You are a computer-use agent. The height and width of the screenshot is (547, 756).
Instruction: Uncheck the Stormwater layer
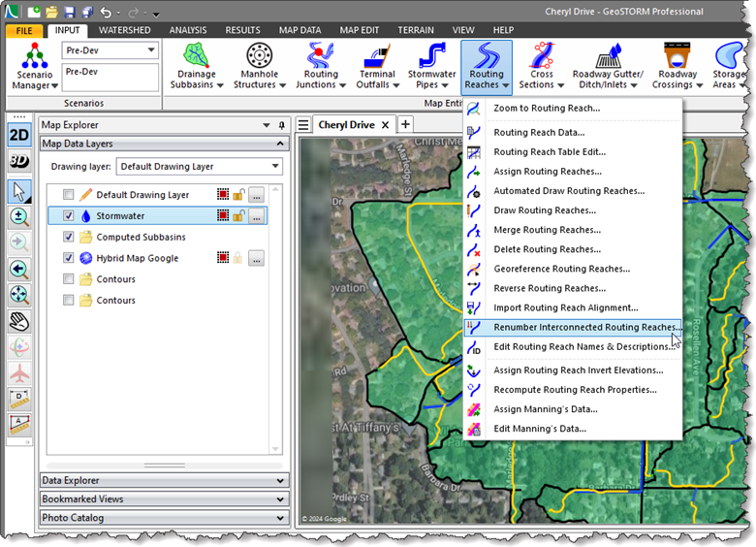[x=69, y=215]
